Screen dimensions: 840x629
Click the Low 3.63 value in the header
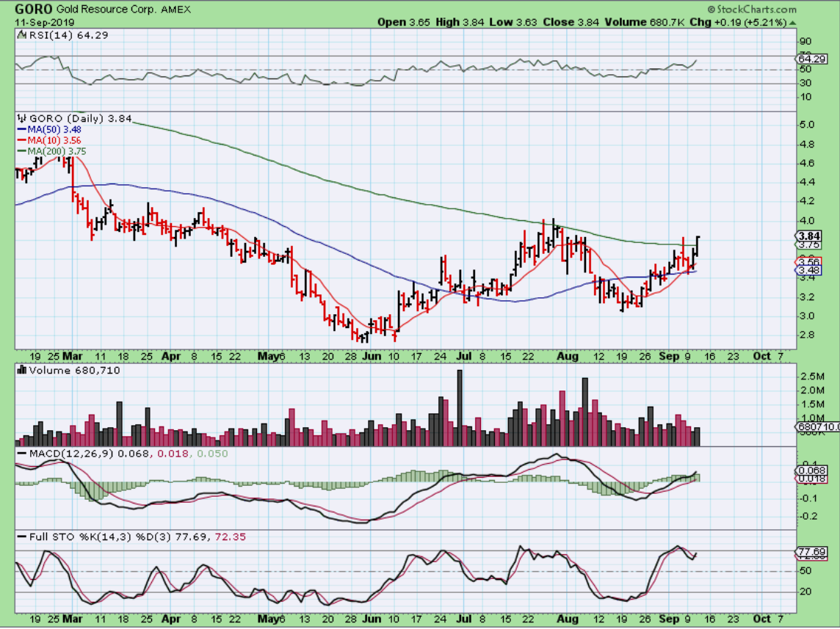pyautogui.click(x=513, y=22)
